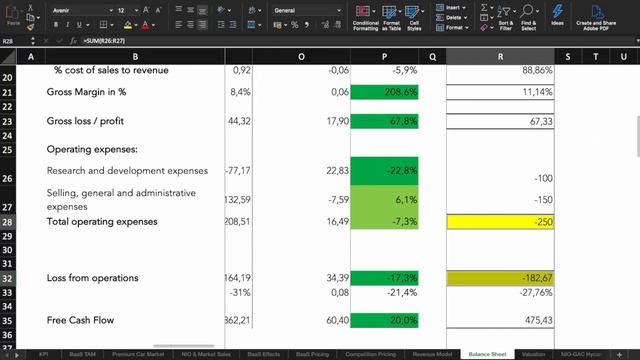Increase indent icon
640x360 pixels.
(x=233, y=25)
